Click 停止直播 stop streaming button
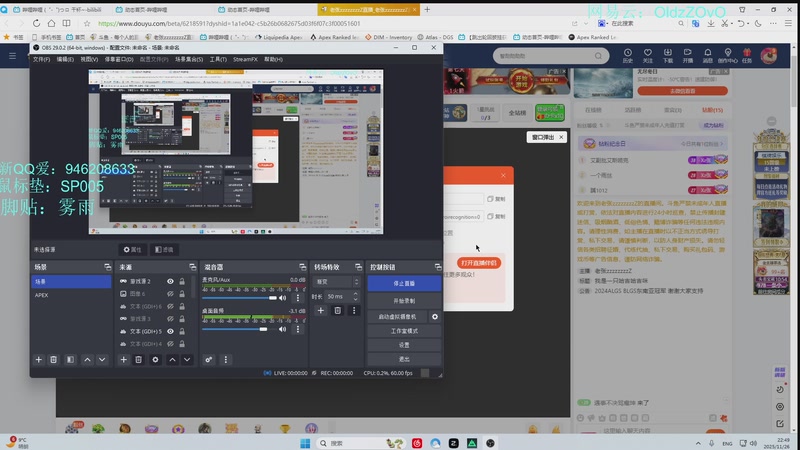 coord(404,283)
